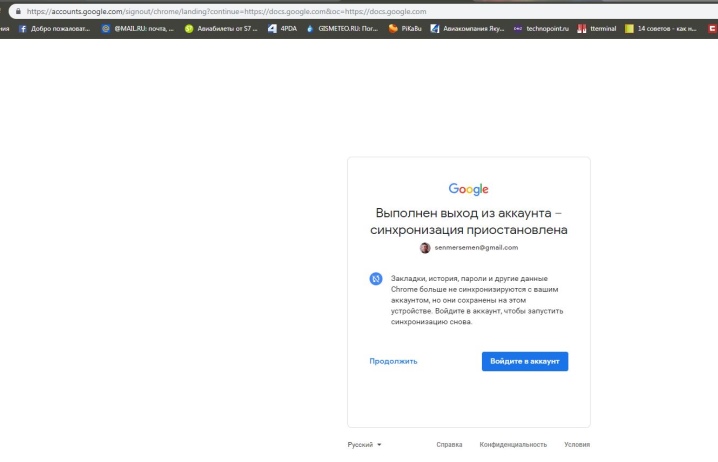Click the account avatar next to the email
718x462 pixels.
pos(425,248)
